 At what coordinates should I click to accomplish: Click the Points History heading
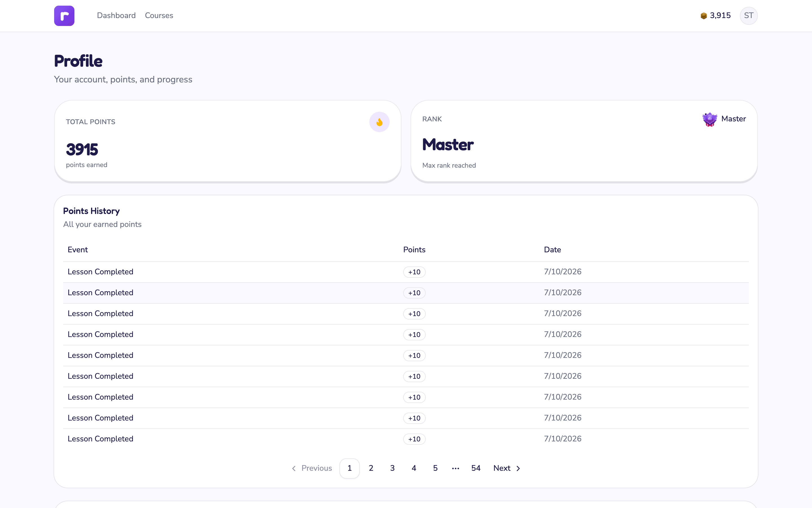91,211
